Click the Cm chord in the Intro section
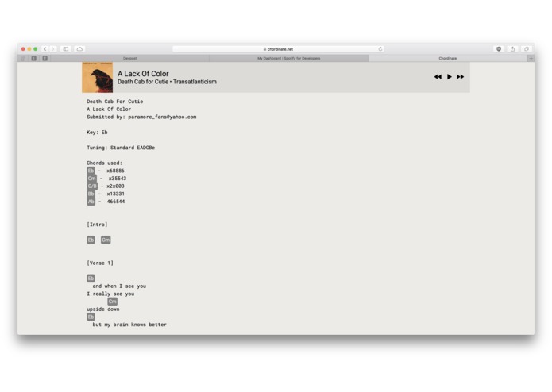Viewport: 552px width, 392px height. [106, 240]
